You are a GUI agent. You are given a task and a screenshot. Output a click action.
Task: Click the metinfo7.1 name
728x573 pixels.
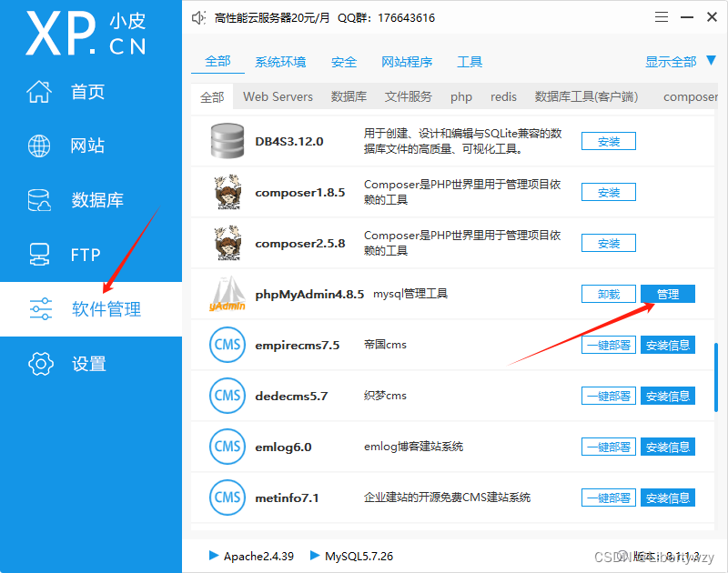[x=287, y=498]
